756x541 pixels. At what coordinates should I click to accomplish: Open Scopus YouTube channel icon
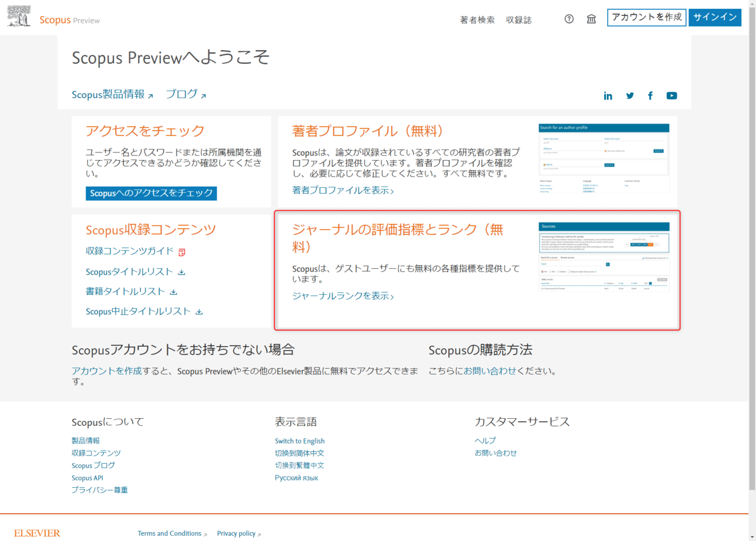(672, 96)
